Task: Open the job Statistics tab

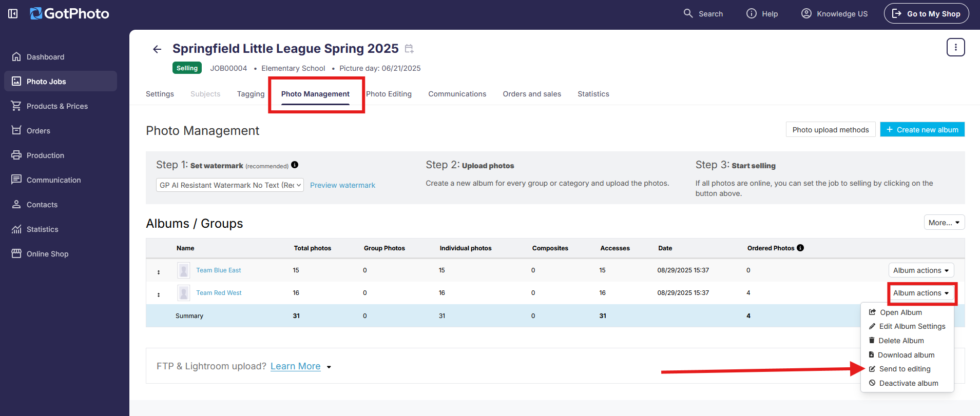Action: (593, 94)
